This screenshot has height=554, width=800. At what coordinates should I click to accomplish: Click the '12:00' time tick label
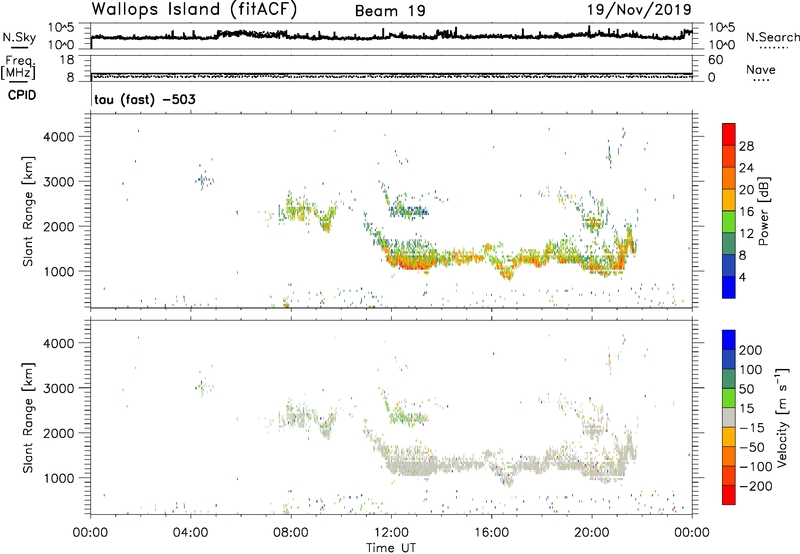391,533
